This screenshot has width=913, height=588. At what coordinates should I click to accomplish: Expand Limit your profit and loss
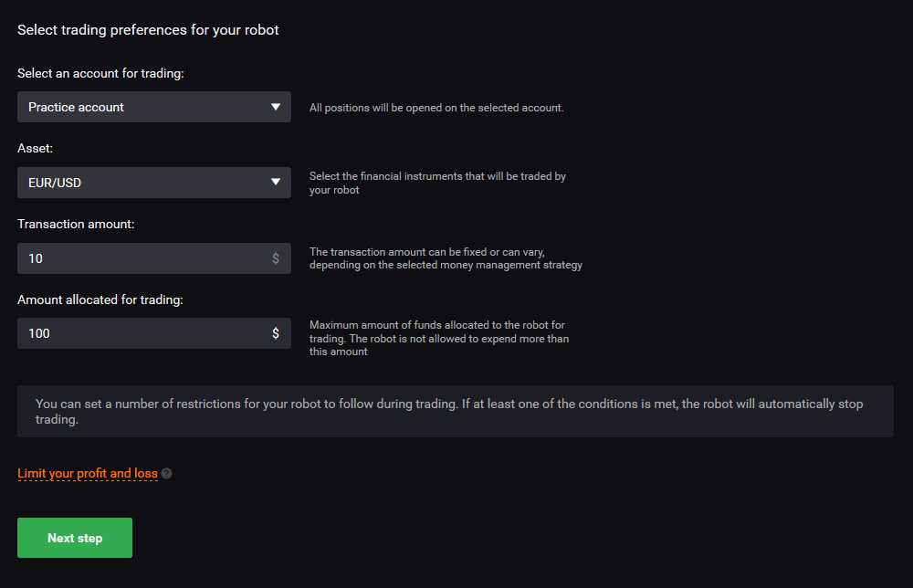pyautogui.click(x=88, y=473)
